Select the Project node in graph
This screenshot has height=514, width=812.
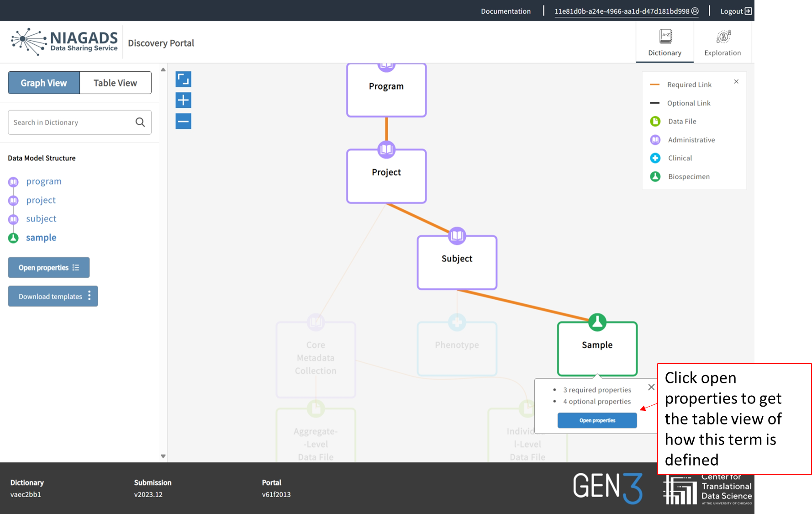(386, 176)
